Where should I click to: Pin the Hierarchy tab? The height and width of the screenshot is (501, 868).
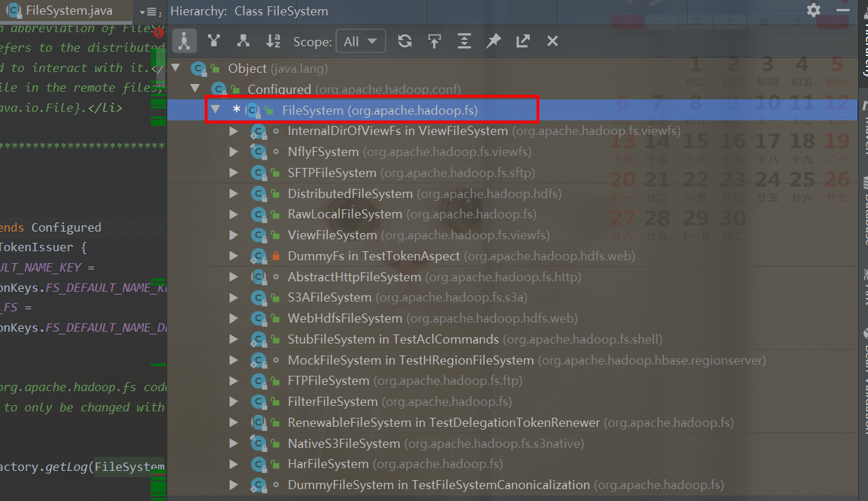tap(493, 41)
